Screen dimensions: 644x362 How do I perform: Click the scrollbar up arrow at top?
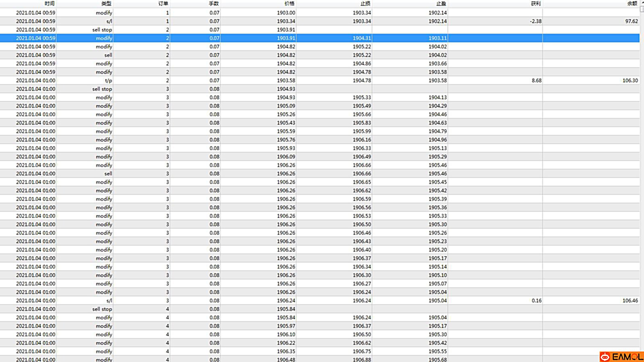tap(642, 3)
